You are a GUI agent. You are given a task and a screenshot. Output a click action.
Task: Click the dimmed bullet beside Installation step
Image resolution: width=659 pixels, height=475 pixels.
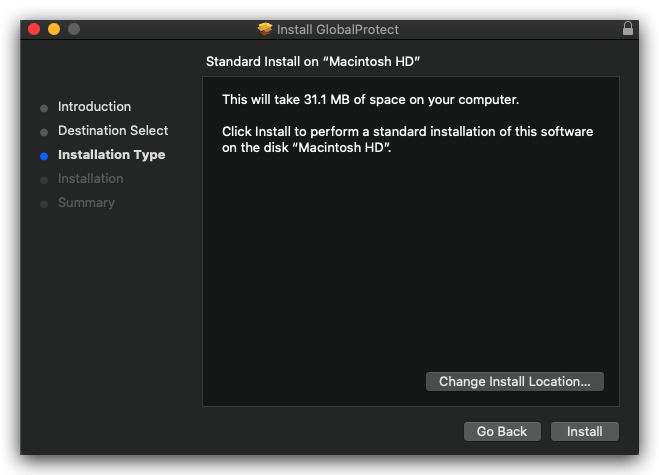point(44,180)
